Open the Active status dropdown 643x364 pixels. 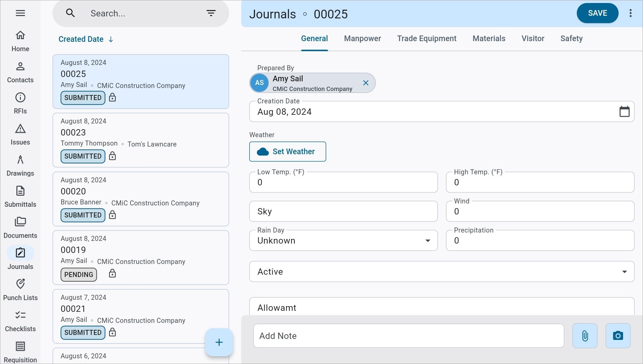coord(624,272)
